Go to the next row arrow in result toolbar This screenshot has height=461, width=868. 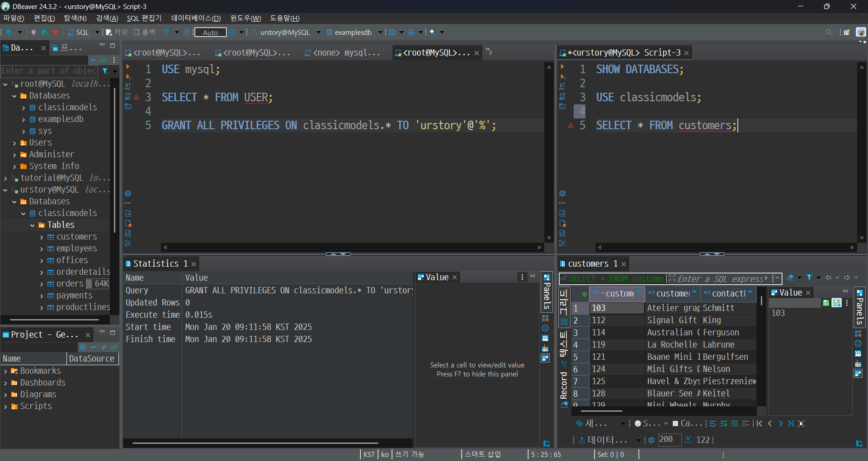click(x=780, y=423)
